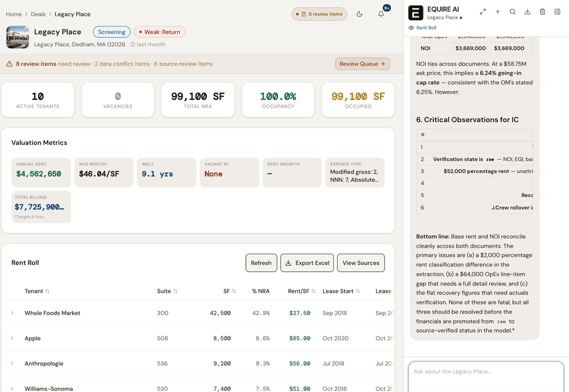Open the Review Queue
The width and height of the screenshot is (569, 392).
point(362,64)
